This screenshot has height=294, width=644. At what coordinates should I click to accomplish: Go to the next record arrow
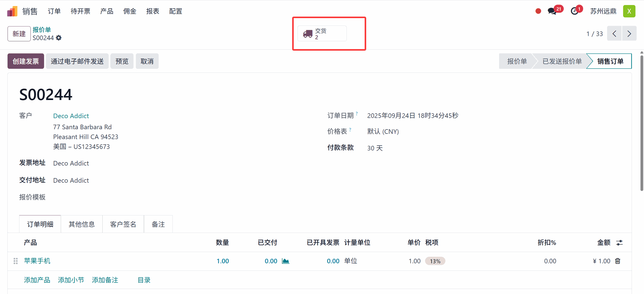click(x=629, y=34)
